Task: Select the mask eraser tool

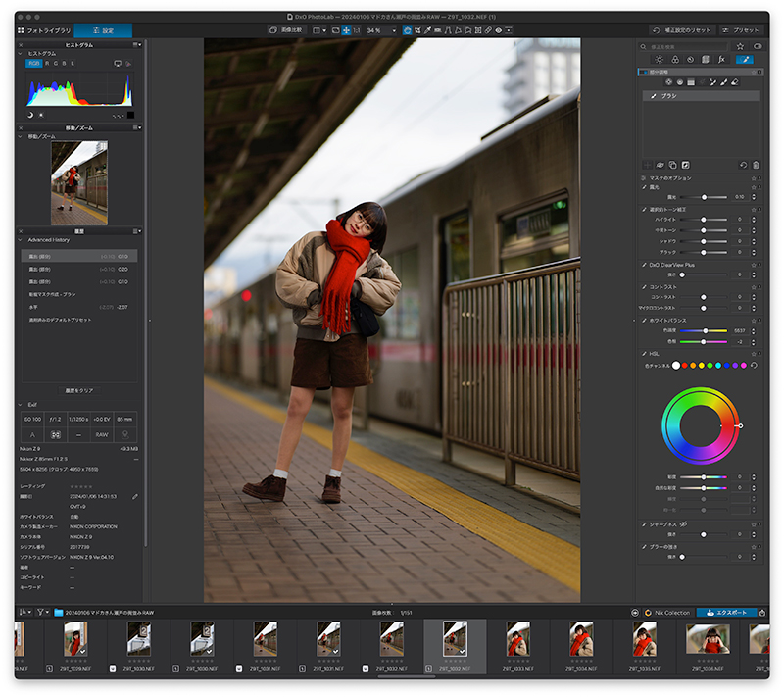Action: click(x=735, y=82)
